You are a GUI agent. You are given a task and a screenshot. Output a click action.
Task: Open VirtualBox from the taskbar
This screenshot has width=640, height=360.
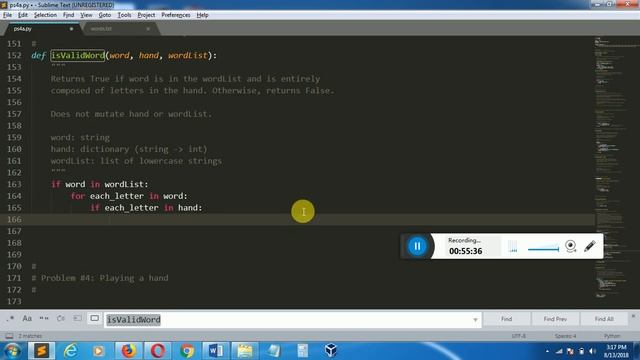tap(331, 351)
